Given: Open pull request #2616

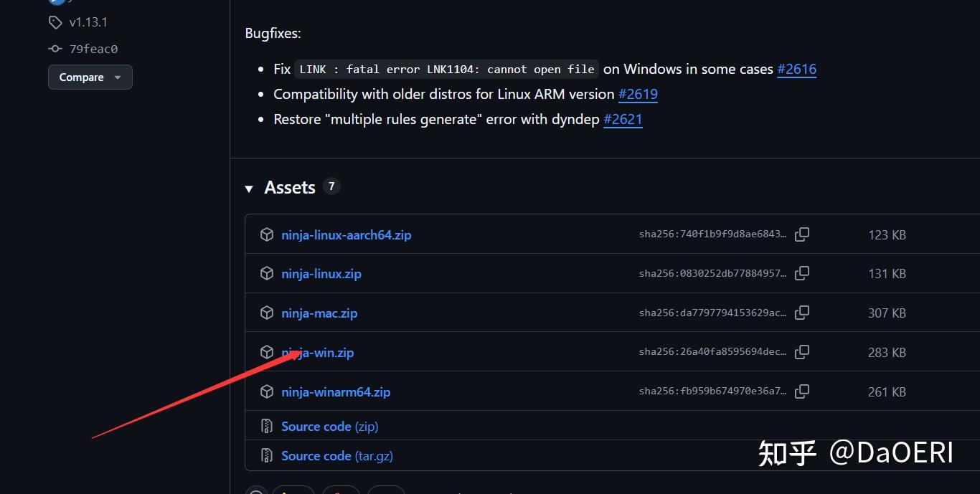Looking at the screenshot, I should tap(796, 69).
